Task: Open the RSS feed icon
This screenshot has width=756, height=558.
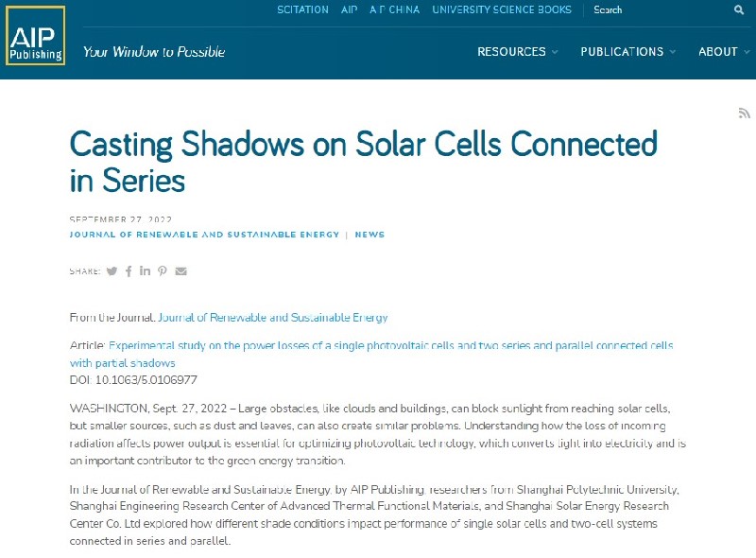Action: pyautogui.click(x=744, y=113)
